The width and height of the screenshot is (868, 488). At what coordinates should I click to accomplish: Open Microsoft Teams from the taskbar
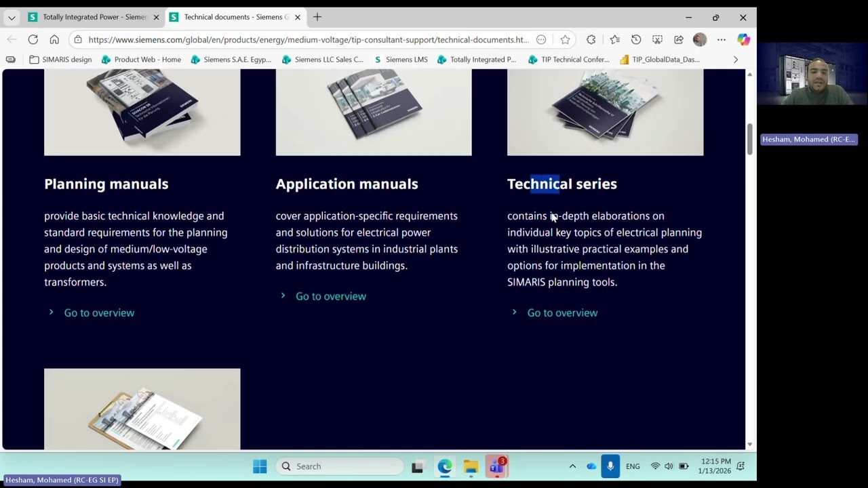(x=497, y=466)
